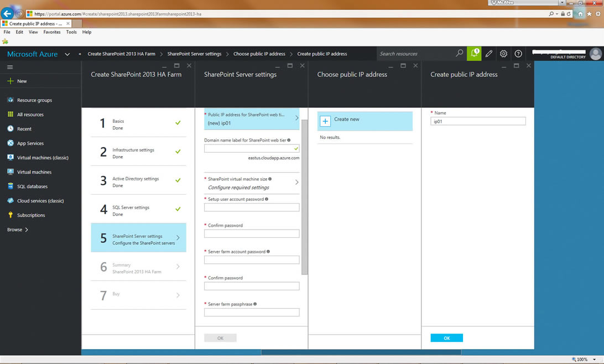The width and height of the screenshot is (604, 364).
Task: Click OK in Create public IP address
Action: coord(446,338)
